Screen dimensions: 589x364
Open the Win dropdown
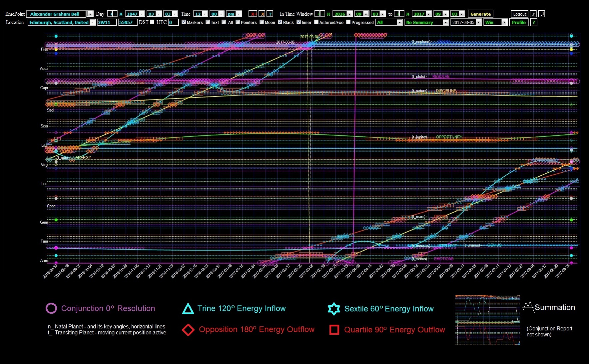pyautogui.click(x=495, y=22)
